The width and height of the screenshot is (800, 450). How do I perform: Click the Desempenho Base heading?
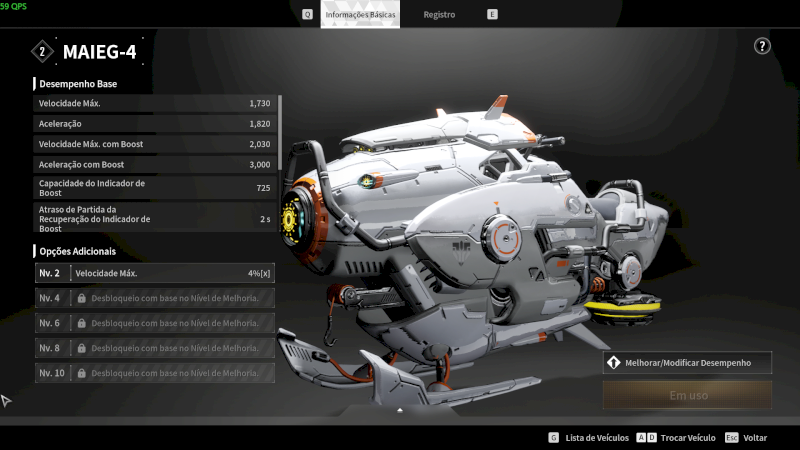click(78, 84)
